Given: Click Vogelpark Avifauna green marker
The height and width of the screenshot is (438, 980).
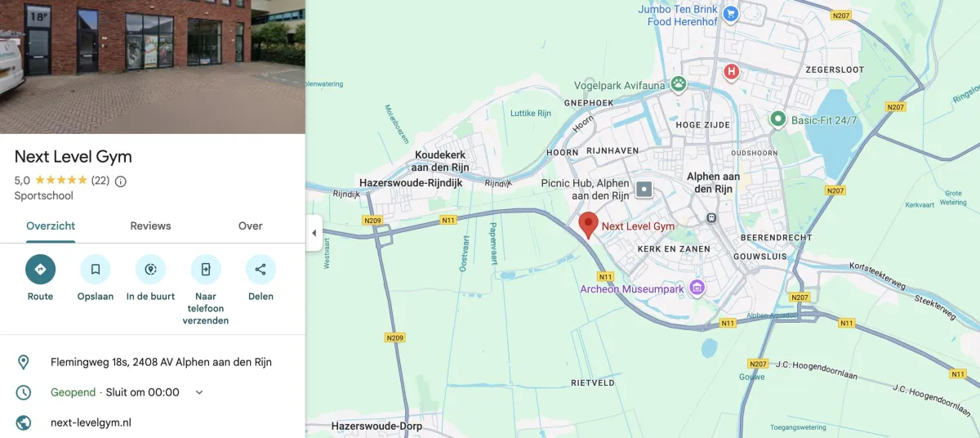Looking at the screenshot, I should pos(678,83).
